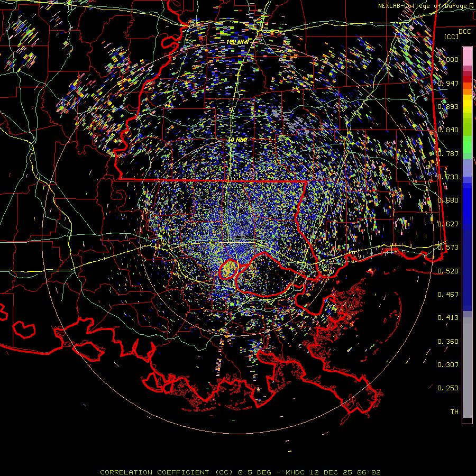The image size is (476, 476).
Task: Click the 0.573 color scale value
Action: click(448, 248)
